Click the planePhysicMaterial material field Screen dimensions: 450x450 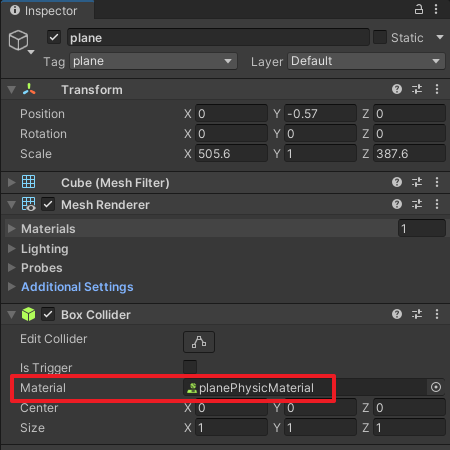pyautogui.click(x=305, y=388)
